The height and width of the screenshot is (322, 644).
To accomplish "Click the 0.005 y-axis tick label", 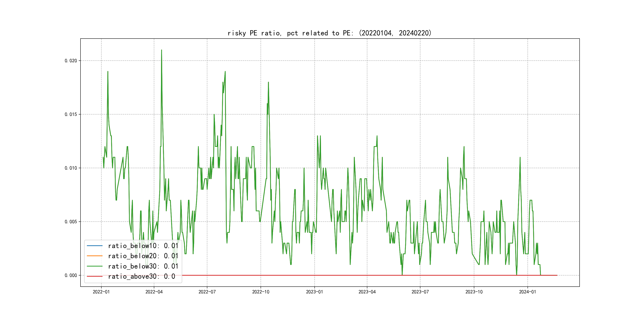I will 71,222.
